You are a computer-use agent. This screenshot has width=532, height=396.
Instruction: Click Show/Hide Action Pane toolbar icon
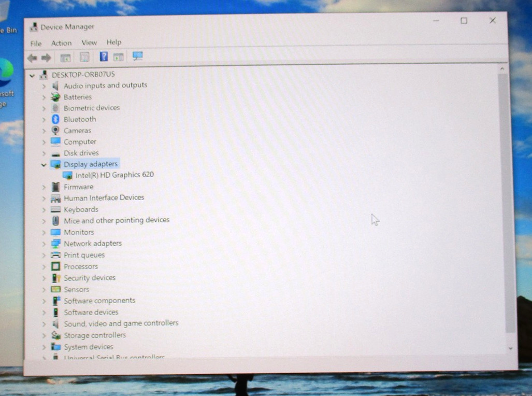click(x=119, y=56)
